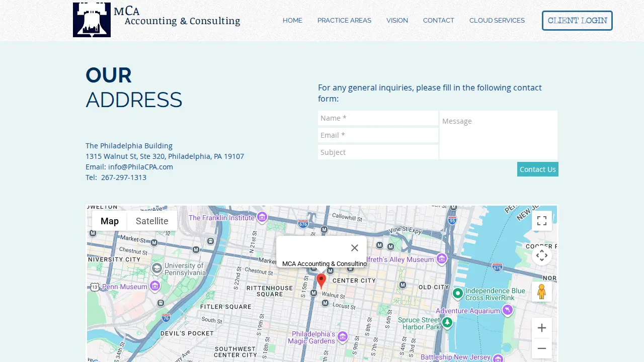Select The Franklin Institute museum icon
Image resolution: width=644 pixels, height=362 pixels.
click(x=262, y=217)
